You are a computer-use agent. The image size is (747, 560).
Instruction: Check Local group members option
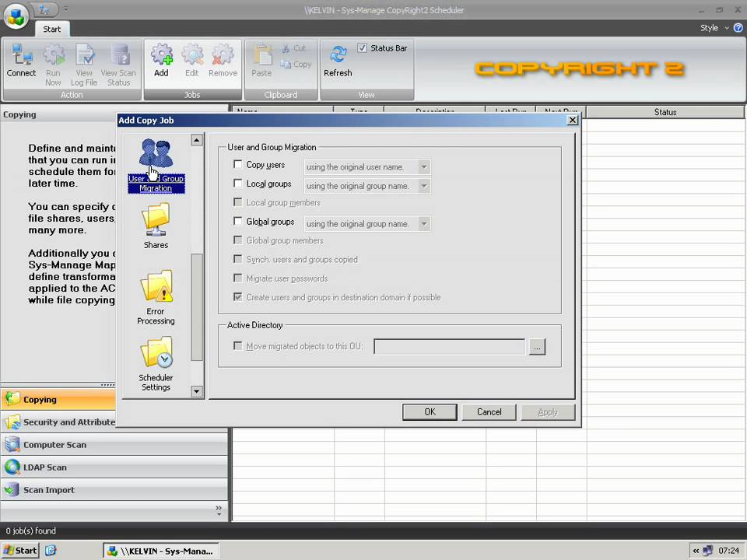[238, 202]
